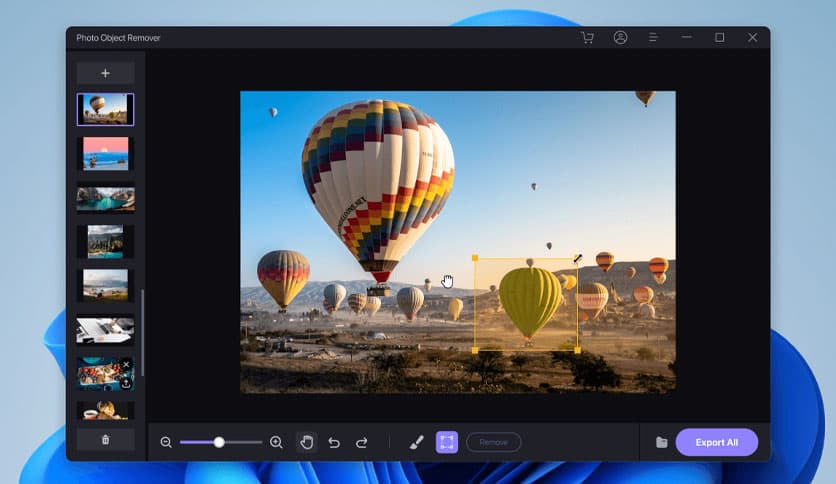Minimize the Photo Object Remover window
This screenshot has width=836, height=484.
coord(687,37)
